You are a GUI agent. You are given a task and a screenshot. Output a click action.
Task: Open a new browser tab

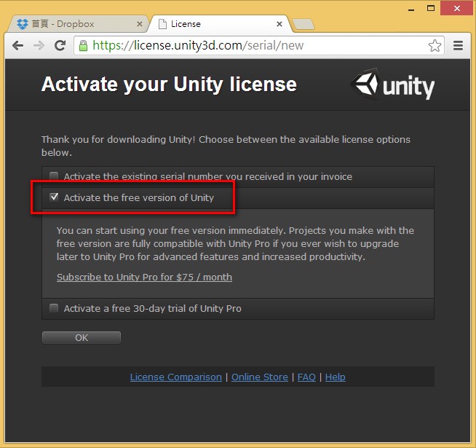pyautogui.click(x=304, y=24)
